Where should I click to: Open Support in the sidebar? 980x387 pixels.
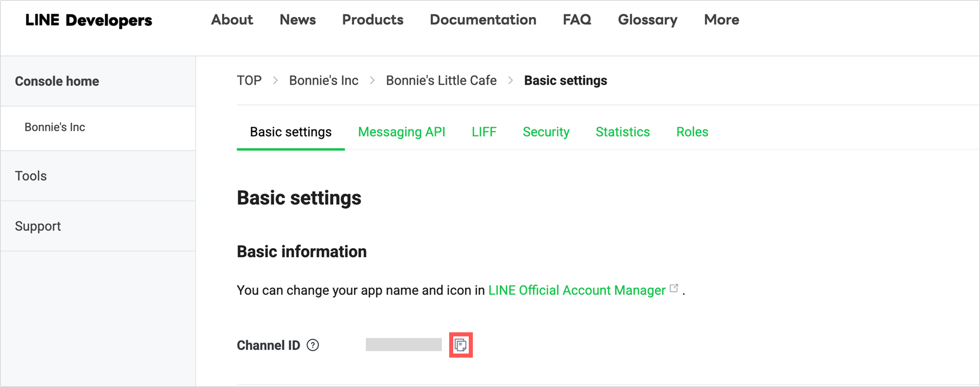[98, 226]
